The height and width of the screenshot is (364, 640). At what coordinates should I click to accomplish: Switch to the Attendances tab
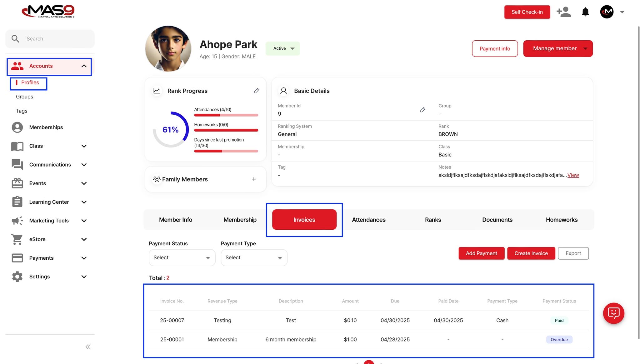(368, 220)
